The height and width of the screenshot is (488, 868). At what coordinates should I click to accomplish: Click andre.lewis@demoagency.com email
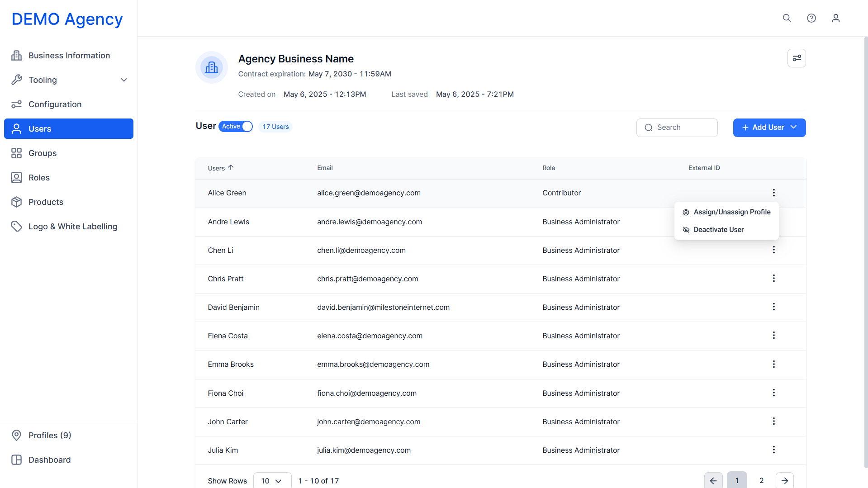click(370, 222)
